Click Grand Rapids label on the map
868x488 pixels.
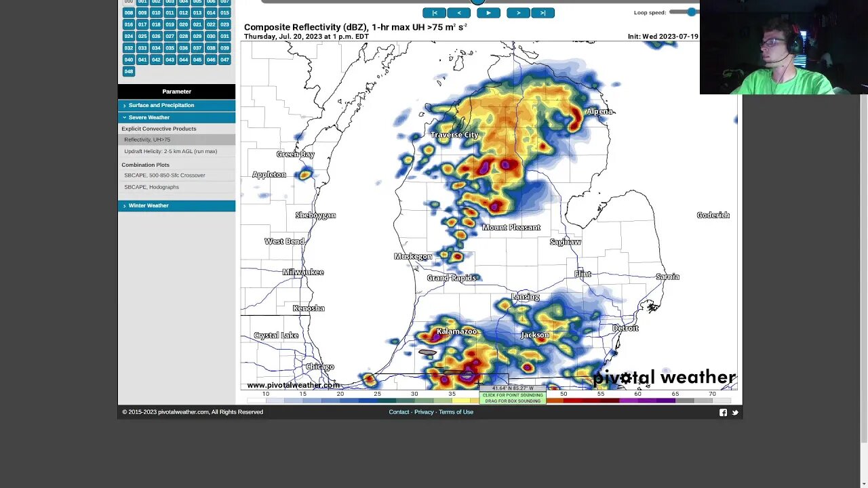[452, 278]
